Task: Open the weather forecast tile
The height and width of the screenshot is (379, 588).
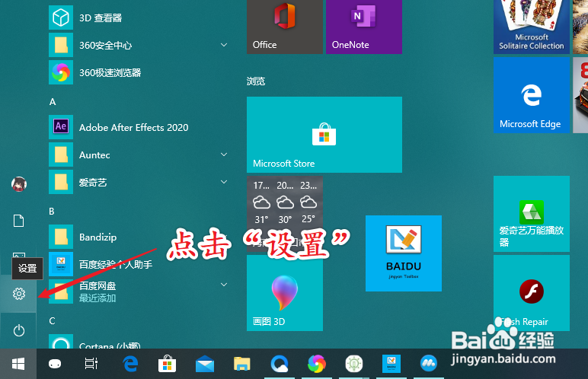Action: coord(285,214)
